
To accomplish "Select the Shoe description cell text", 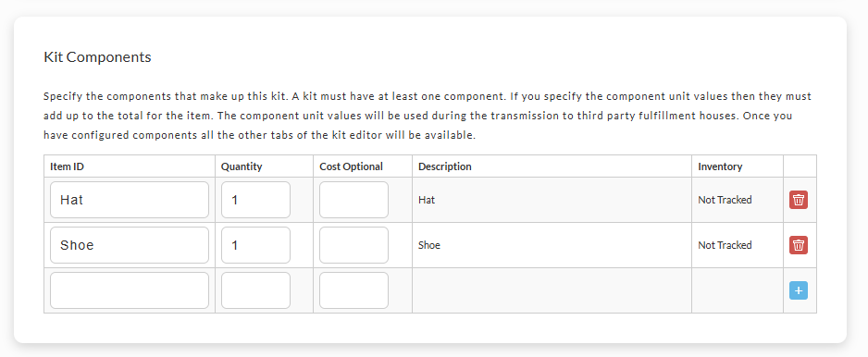I will pos(429,245).
